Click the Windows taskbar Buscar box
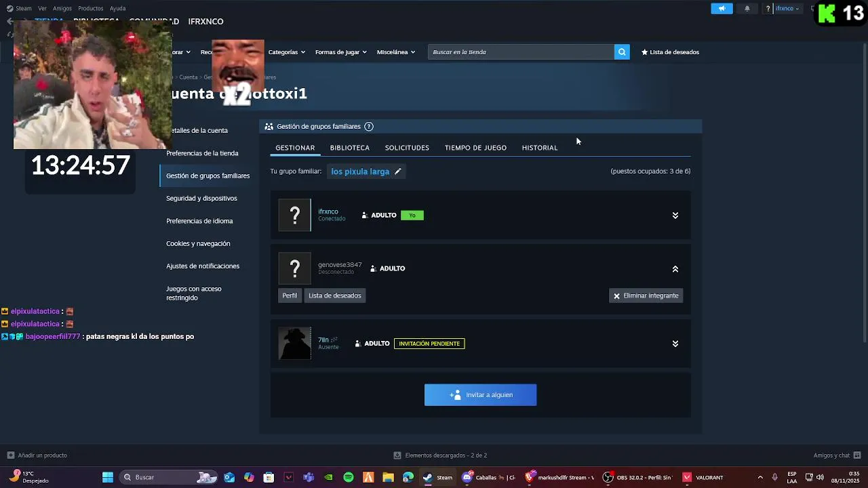 tap(167, 477)
